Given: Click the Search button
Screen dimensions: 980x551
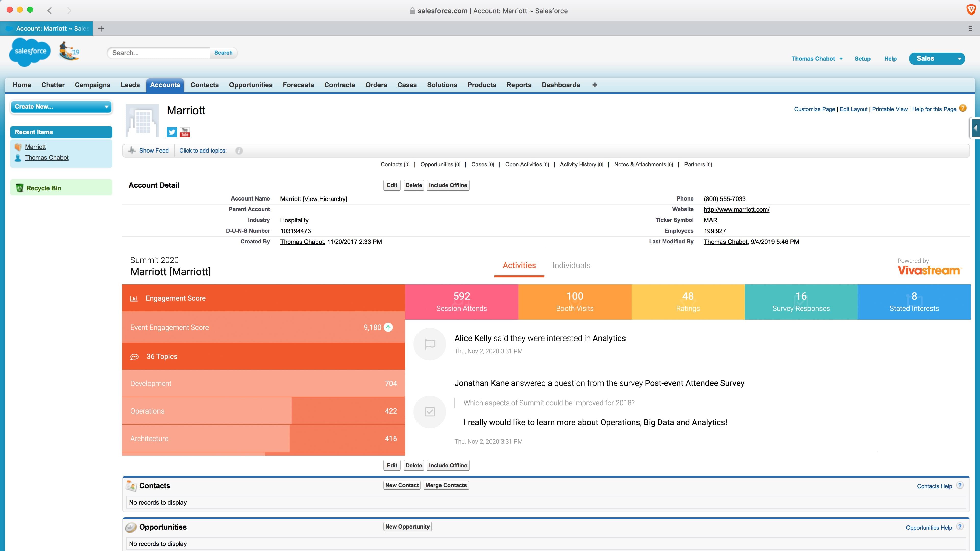Looking at the screenshot, I should point(223,53).
